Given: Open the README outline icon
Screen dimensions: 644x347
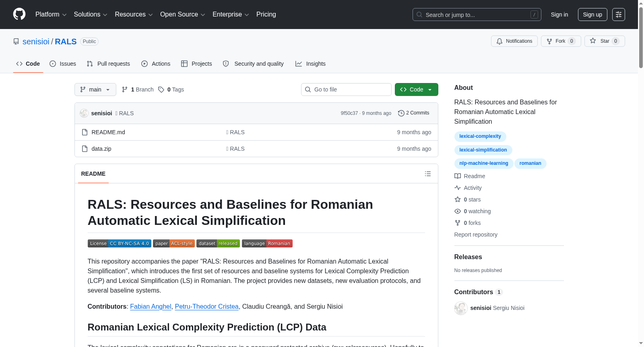Looking at the screenshot, I should tap(428, 174).
